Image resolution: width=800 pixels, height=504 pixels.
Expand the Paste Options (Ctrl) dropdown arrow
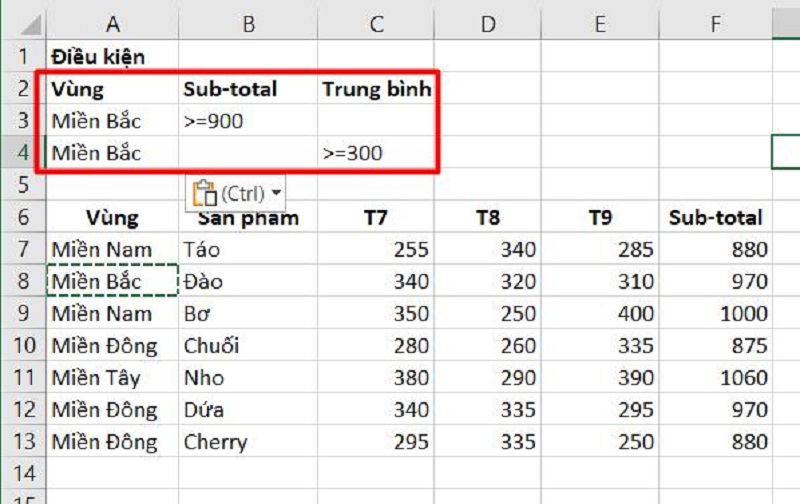276,192
